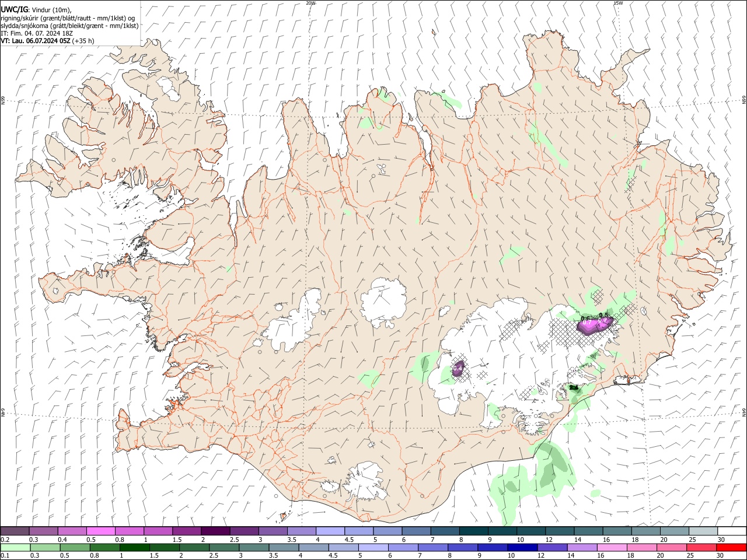Pick the darkest green 1 to 1.5 rain swatch
747x560 pixels.
(135, 547)
